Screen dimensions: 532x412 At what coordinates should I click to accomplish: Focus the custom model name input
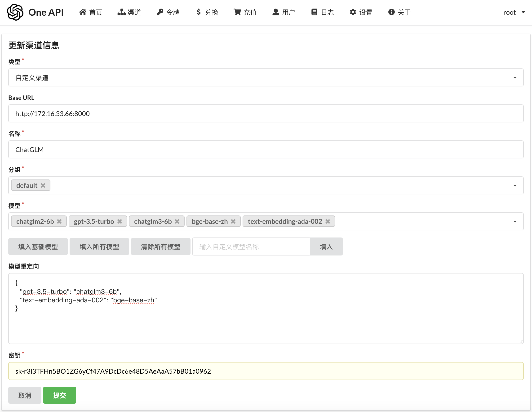[x=251, y=246]
